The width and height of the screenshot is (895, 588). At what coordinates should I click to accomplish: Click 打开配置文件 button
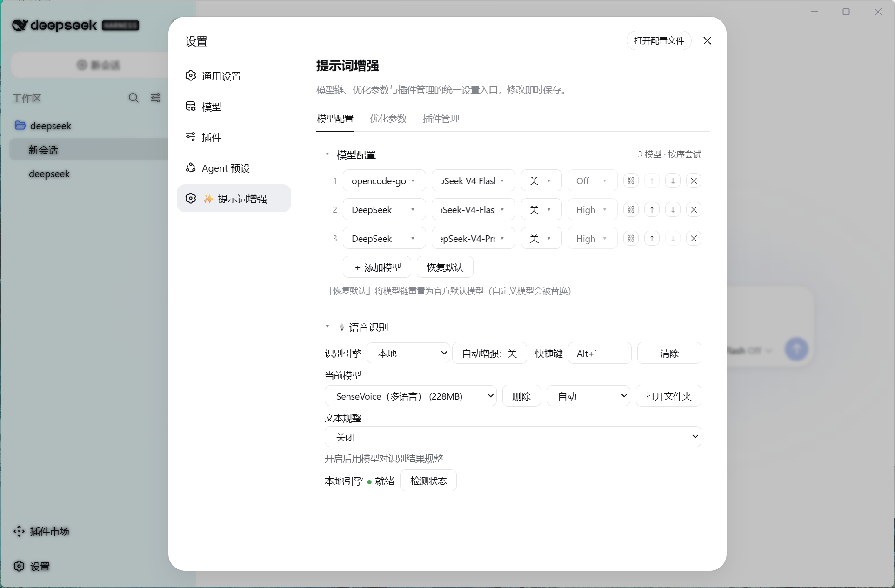click(659, 41)
